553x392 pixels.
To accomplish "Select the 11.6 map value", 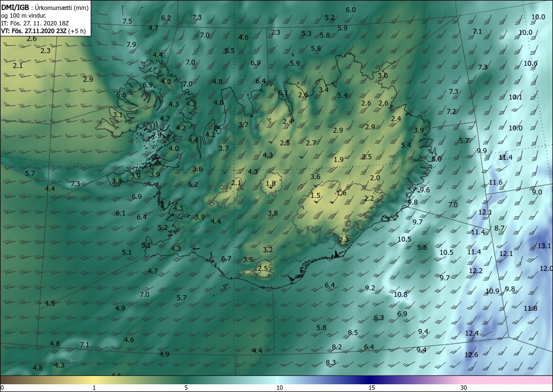I will click(495, 182).
